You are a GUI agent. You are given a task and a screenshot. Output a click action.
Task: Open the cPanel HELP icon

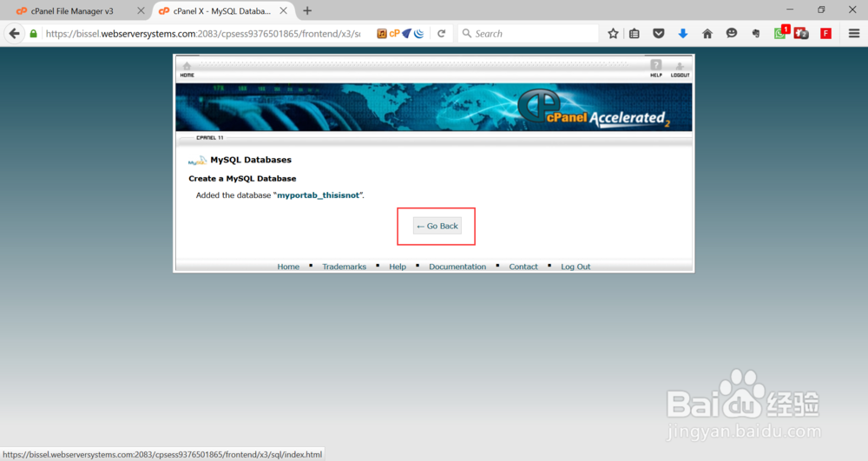pos(656,69)
